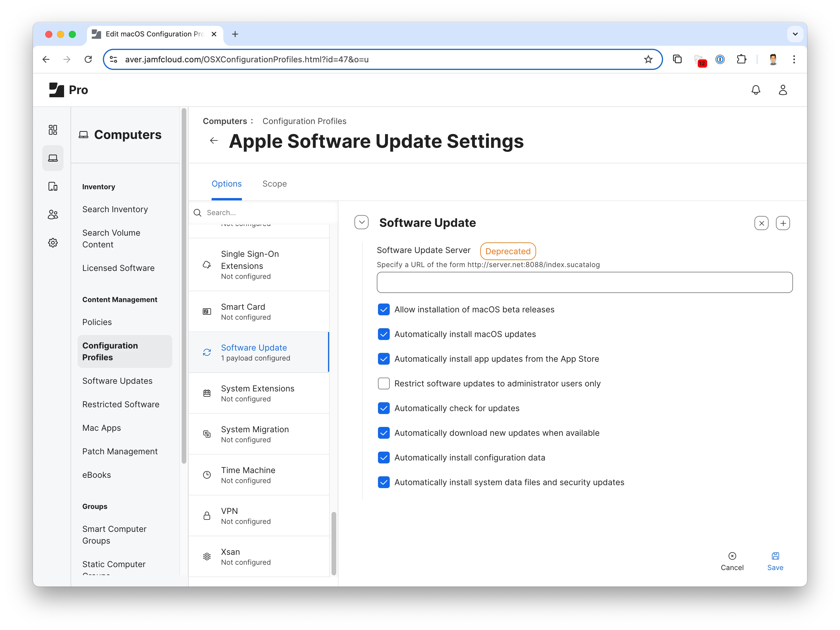Screen dimensions: 840x630
Task: Open Licensed Software in sidebar
Action: coord(118,268)
